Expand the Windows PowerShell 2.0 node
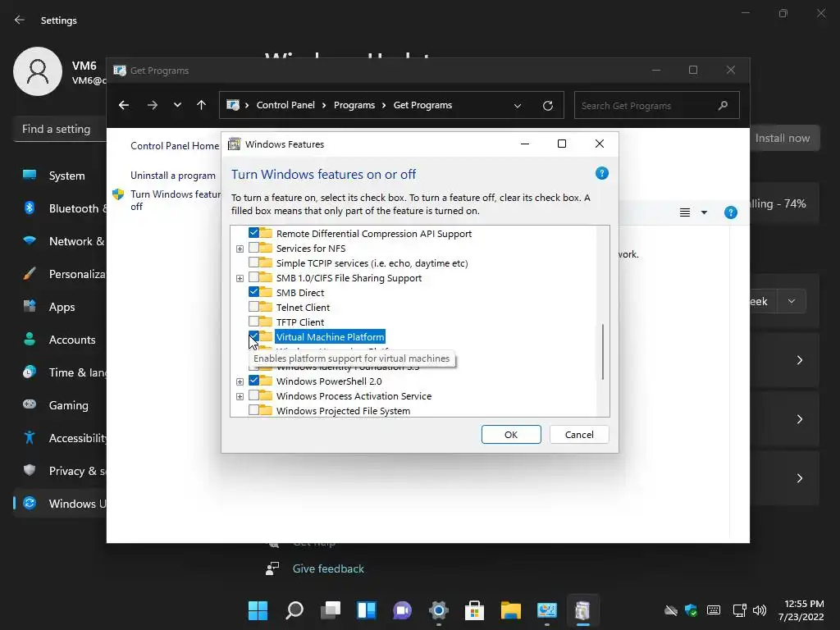The height and width of the screenshot is (630, 840). [x=240, y=381]
